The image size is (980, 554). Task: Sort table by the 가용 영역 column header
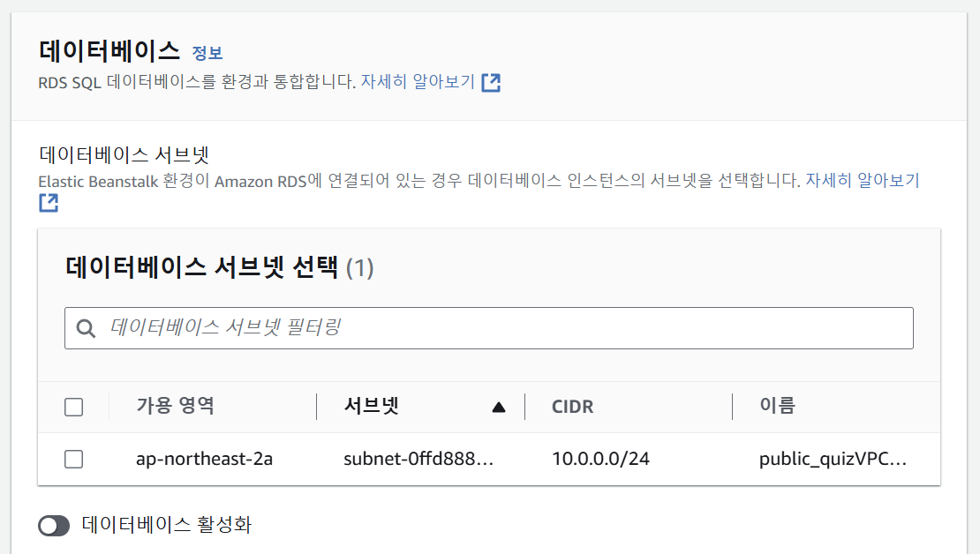click(175, 406)
